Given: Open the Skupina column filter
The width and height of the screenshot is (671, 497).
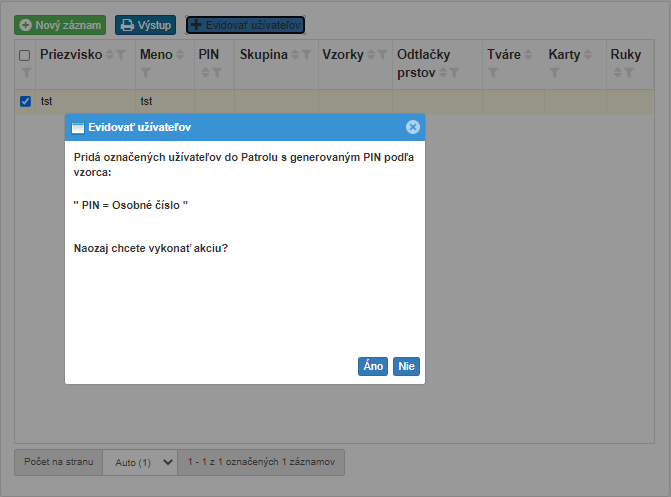Looking at the screenshot, I should click(306, 54).
